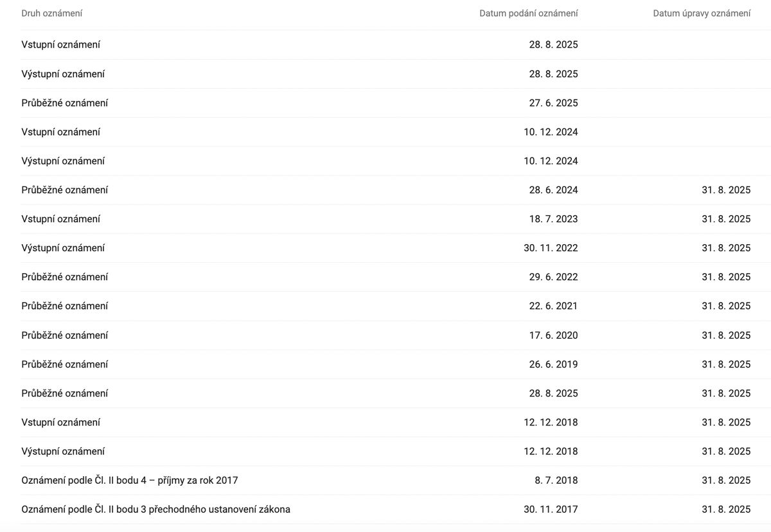Open Průběžné oznámení dated 26. 6. 2019
The image size is (771, 532).
65,364
